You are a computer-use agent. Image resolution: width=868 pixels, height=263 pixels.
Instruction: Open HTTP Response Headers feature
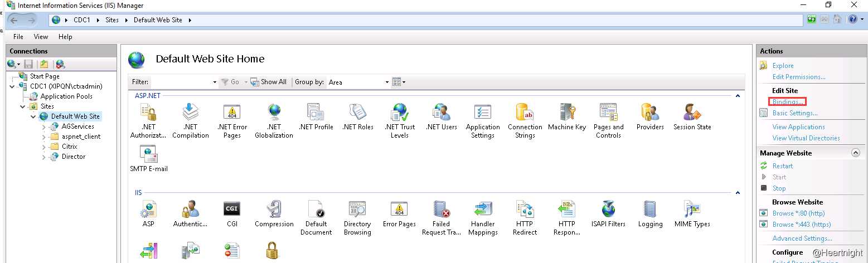pyautogui.click(x=567, y=218)
